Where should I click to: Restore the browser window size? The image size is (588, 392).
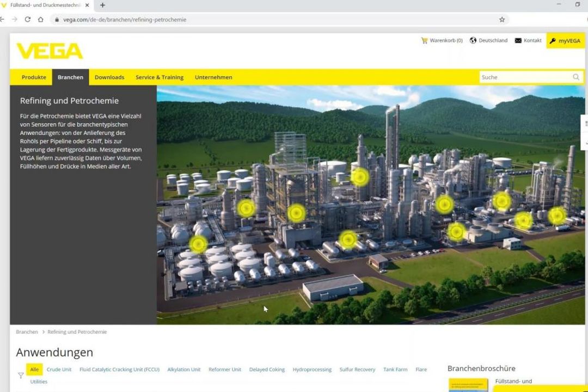coord(578,4)
